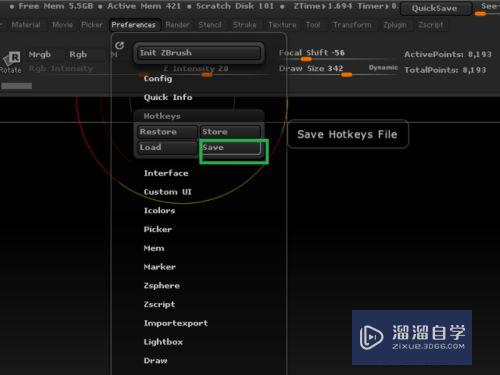Click the QuickSave button
Image resolution: width=500 pixels, height=375 pixels.
point(435,9)
